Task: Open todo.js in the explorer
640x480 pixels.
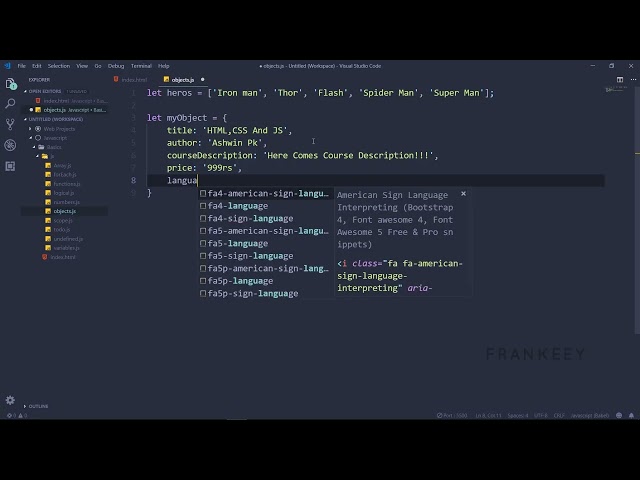Action: [62, 229]
